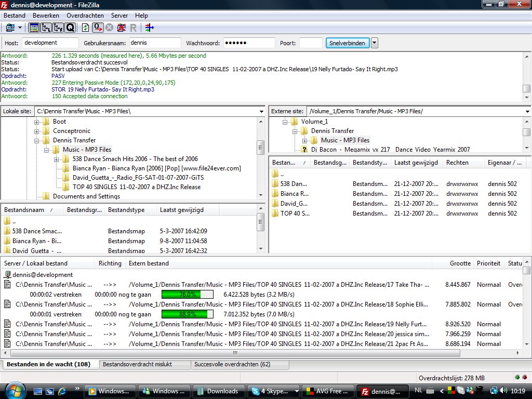Click the process queue toolbar icon
The width and height of the screenshot is (532, 399).
[98, 28]
